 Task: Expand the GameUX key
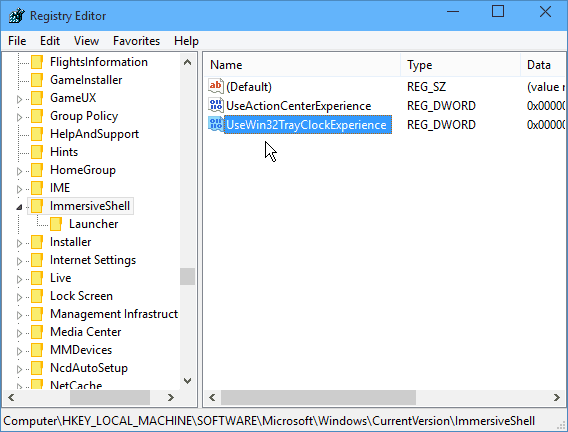point(20,99)
